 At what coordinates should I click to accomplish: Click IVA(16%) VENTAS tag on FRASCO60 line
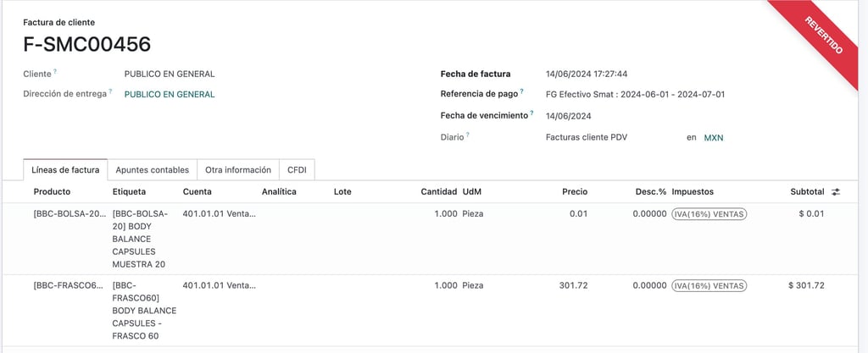click(x=709, y=286)
